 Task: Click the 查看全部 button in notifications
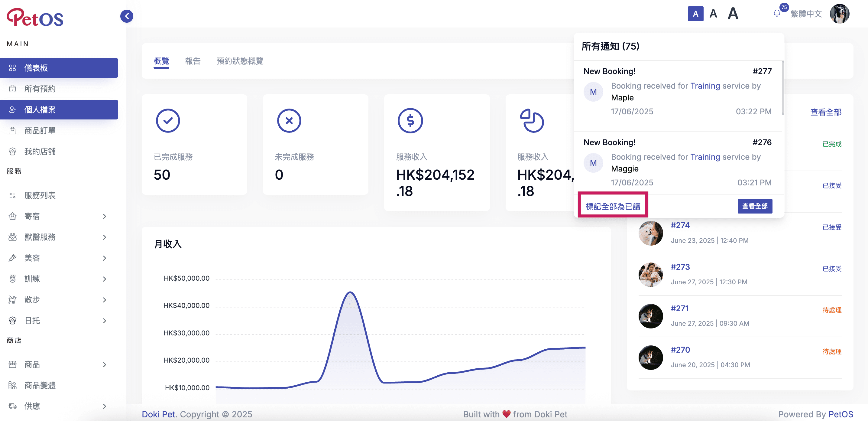point(755,206)
